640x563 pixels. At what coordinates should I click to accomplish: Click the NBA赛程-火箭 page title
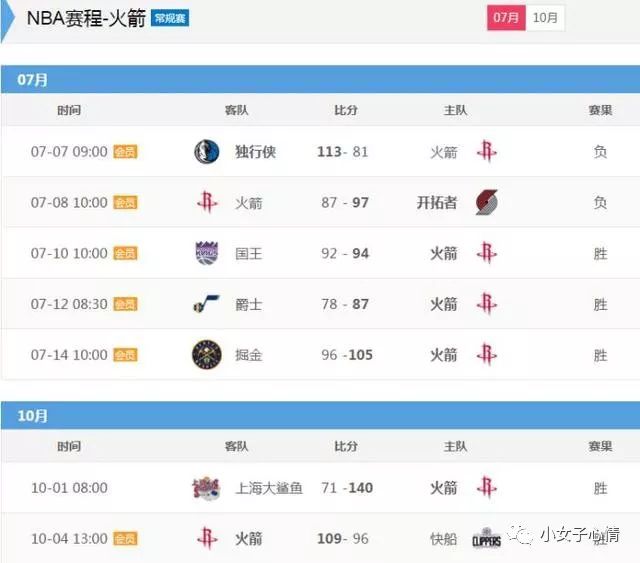[86, 18]
